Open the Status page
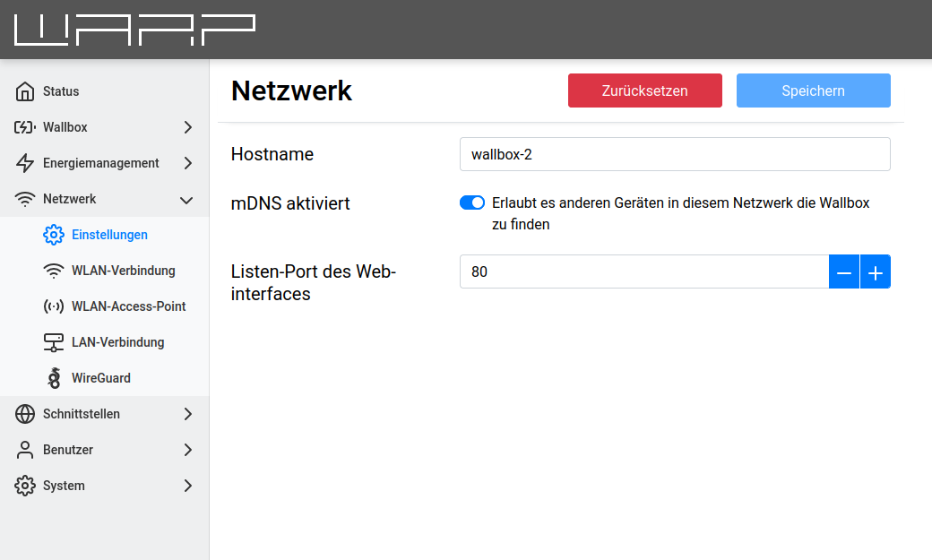Image resolution: width=932 pixels, height=560 pixels. coord(61,91)
